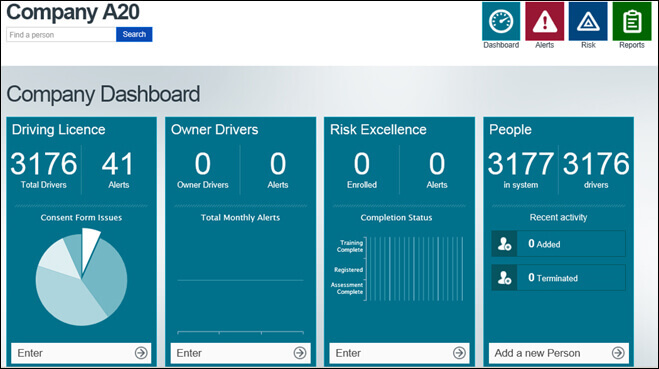Viewport: 659px width, 369px height.
Task: Click the Completion Status heading
Action: point(396,218)
